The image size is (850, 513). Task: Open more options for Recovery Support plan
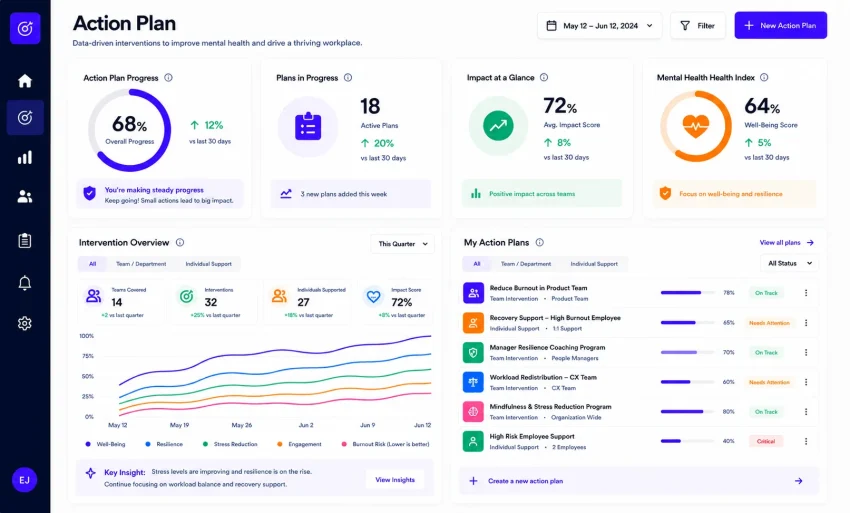[806, 323]
